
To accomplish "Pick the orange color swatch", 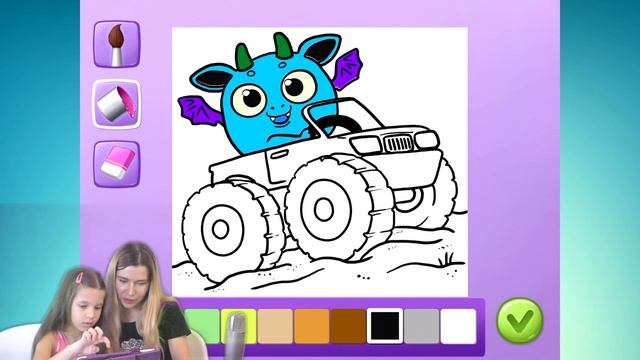I will pyautogui.click(x=311, y=326).
